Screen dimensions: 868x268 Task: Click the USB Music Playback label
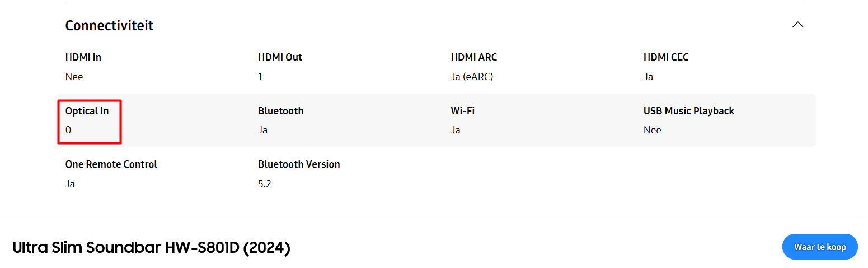pos(689,111)
